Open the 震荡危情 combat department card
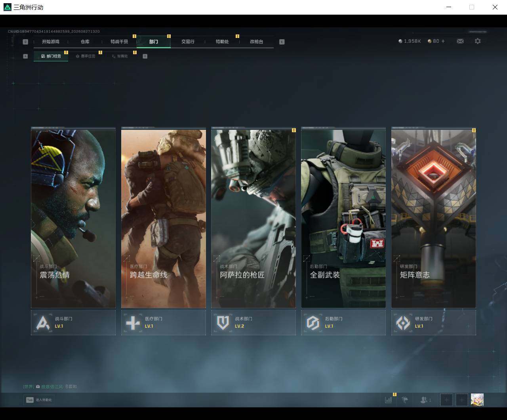The width and height of the screenshot is (507, 420). [73, 218]
